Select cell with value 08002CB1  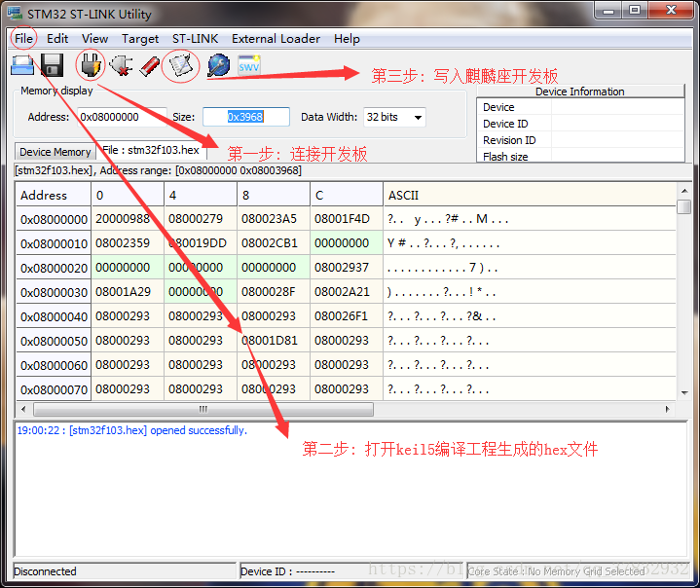(274, 242)
